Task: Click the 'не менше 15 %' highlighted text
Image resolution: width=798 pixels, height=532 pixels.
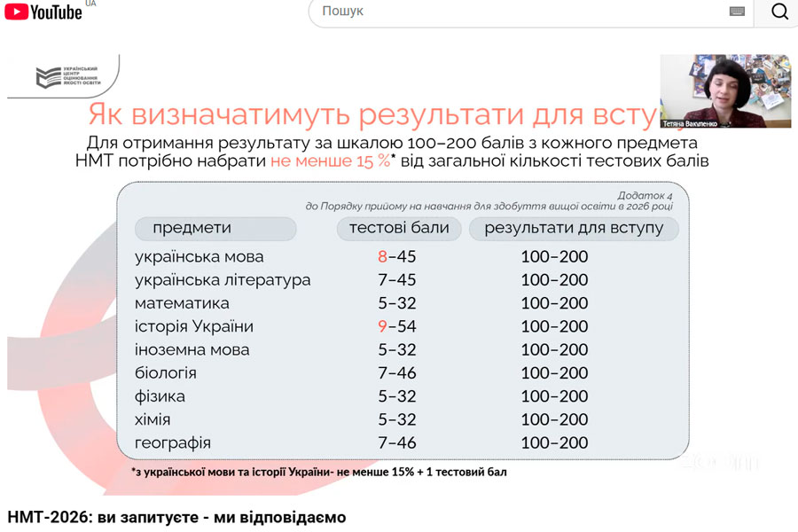Action: 331,160
